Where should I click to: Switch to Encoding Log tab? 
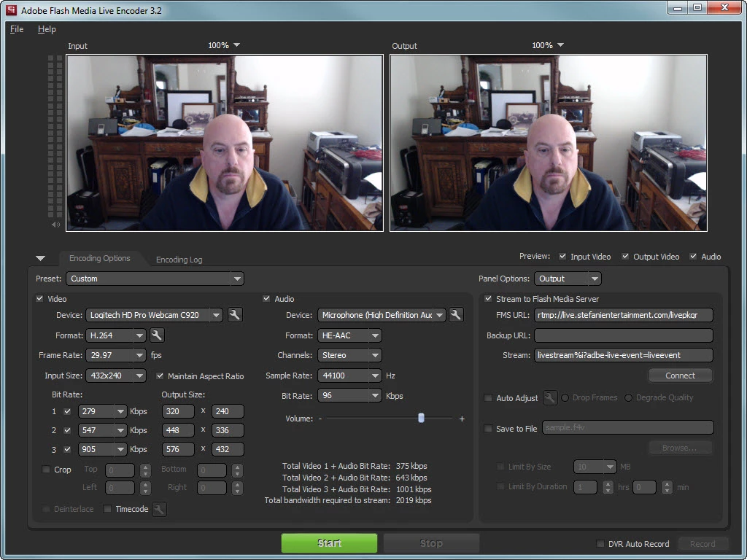click(x=179, y=260)
